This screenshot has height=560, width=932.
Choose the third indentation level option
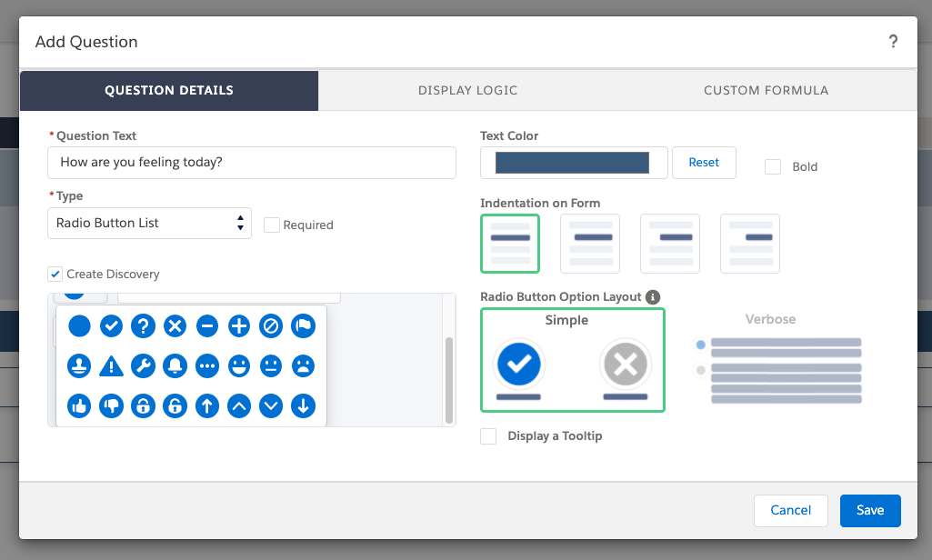coord(670,244)
